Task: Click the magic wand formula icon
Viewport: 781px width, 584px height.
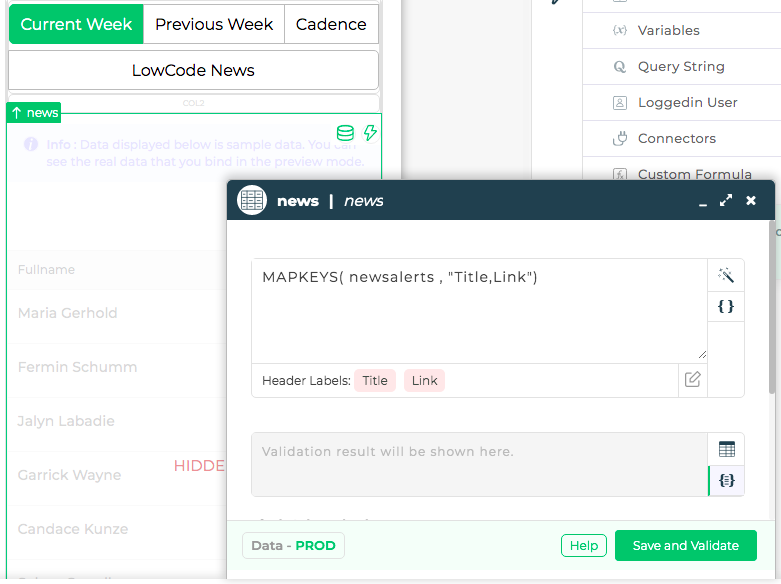Action: 726,275
